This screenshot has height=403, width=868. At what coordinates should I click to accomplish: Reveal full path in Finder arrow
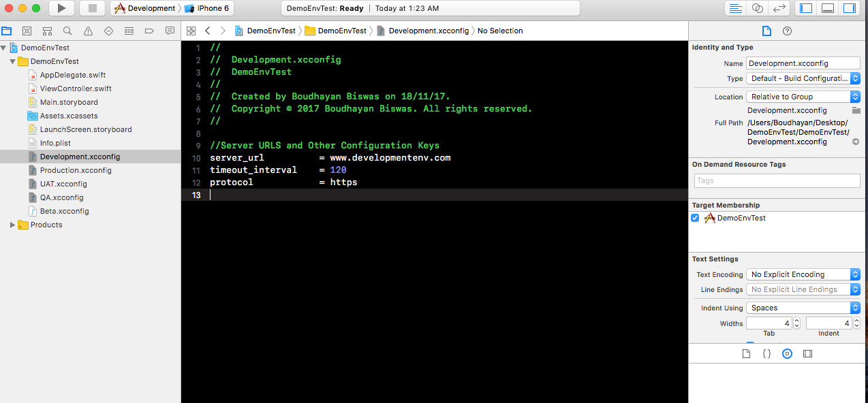[856, 142]
